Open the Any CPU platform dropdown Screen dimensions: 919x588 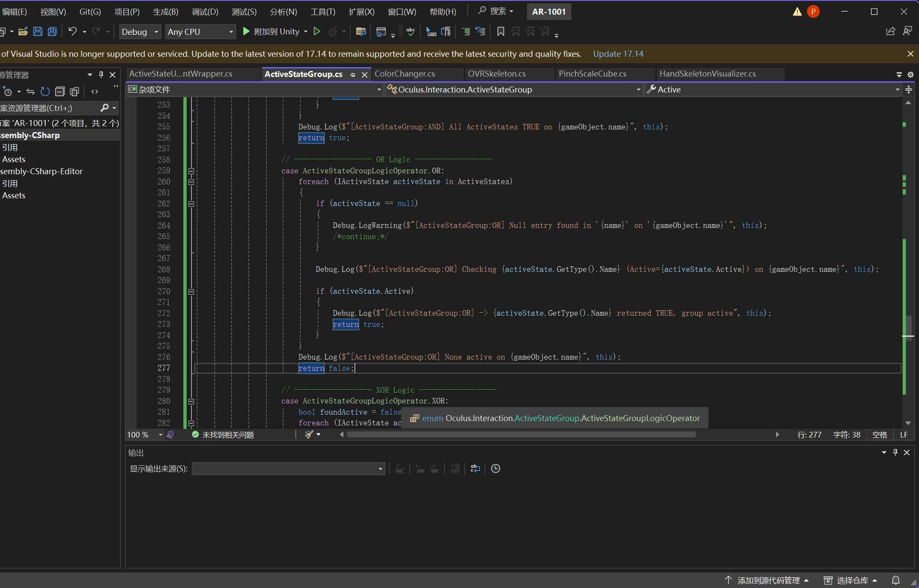pos(200,32)
